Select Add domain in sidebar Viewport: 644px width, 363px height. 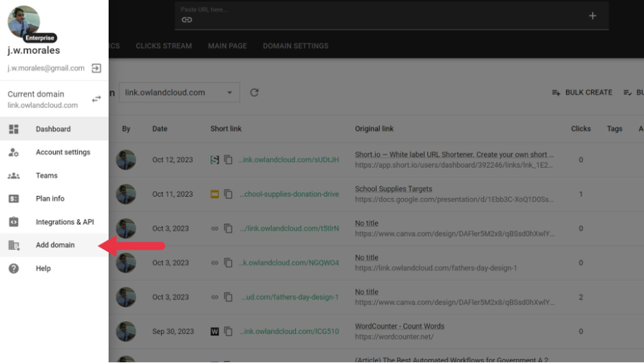tap(54, 245)
